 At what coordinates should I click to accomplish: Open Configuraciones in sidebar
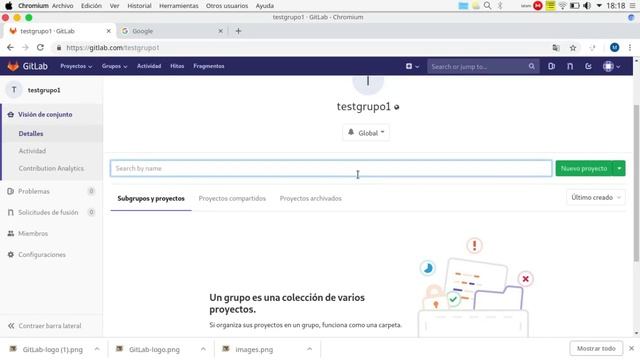click(42, 255)
